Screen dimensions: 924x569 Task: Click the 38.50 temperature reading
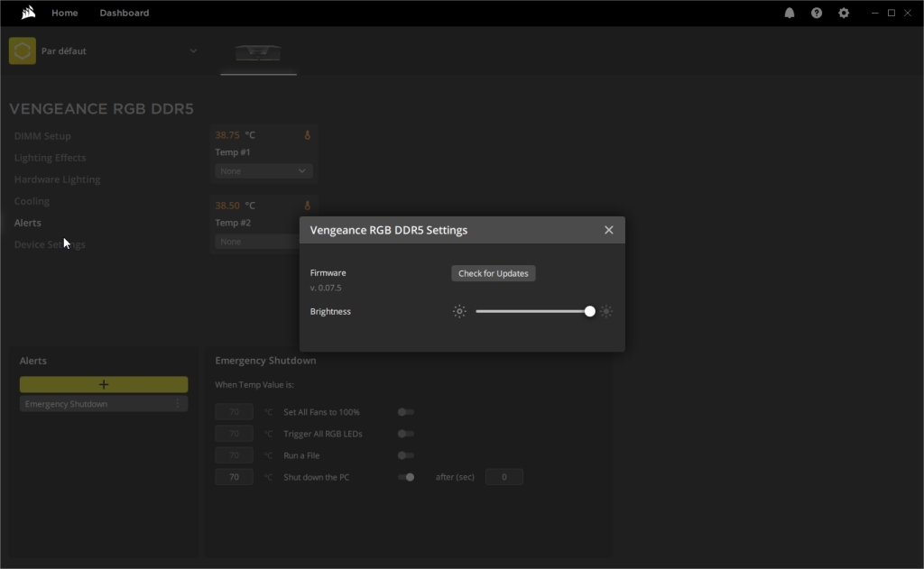227,206
